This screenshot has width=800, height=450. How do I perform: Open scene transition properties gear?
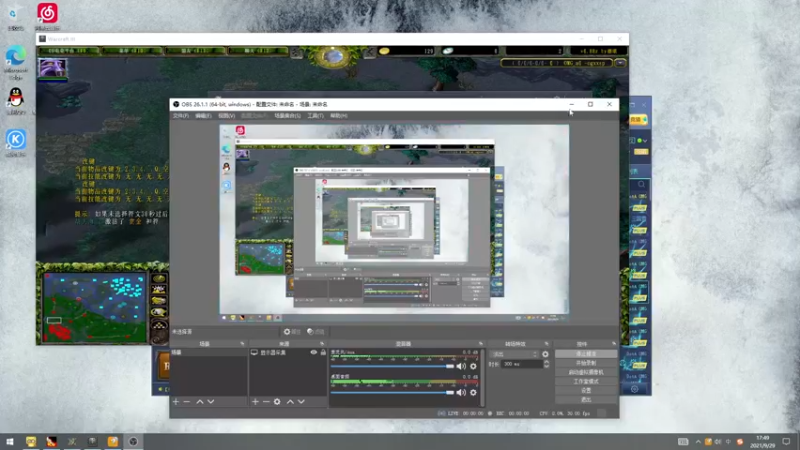pos(545,354)
